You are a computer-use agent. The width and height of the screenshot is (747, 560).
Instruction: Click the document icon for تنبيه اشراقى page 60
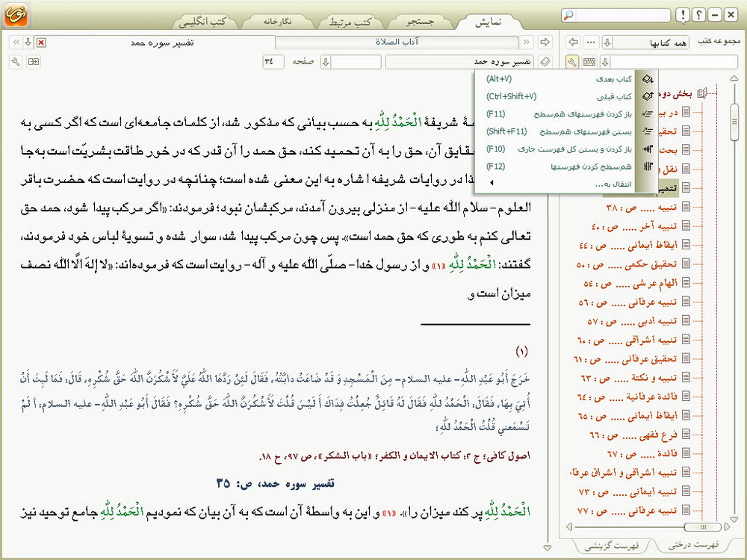(x=686, y=340)
